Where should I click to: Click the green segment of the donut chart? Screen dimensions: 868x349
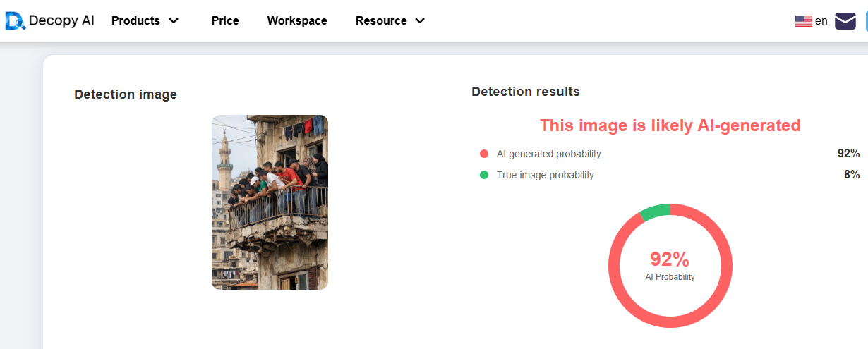(654, 211)
